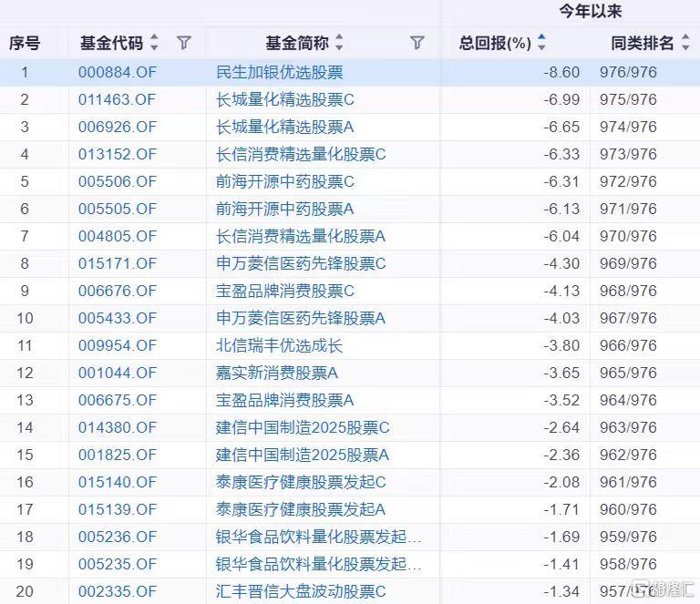
Task: Open fund 汇丰晋信大盘波动股票C
Action: pos(301,592)
